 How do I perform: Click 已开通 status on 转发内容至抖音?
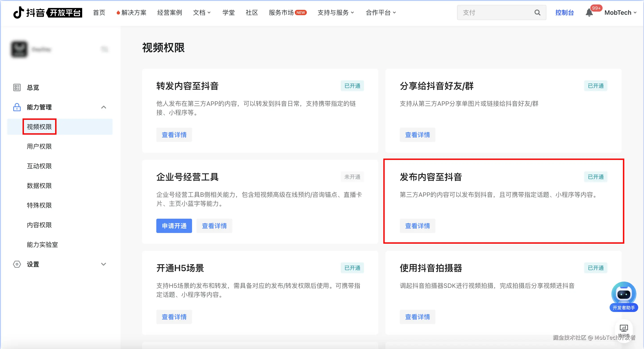click(x=352, y=86)
